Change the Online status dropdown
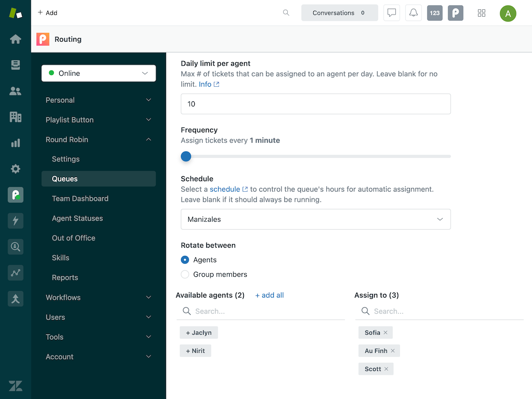This screenshot has height=399, width=532. 98,73
